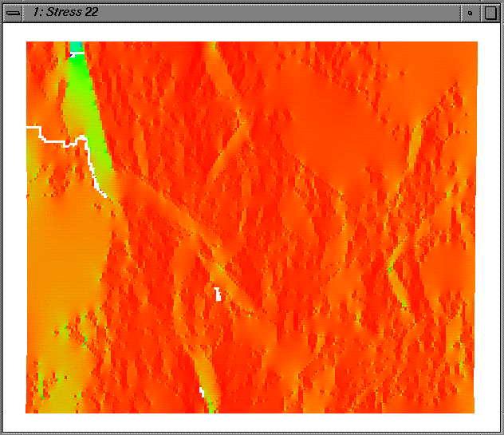Click the maximize square button in title bar
Image resolution: width=504 pixels, height=435 pixels.
(490, 13)
